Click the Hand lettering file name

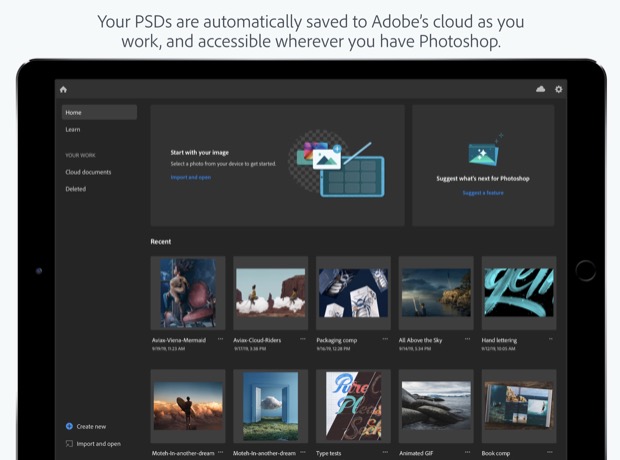tap(499, 340)
